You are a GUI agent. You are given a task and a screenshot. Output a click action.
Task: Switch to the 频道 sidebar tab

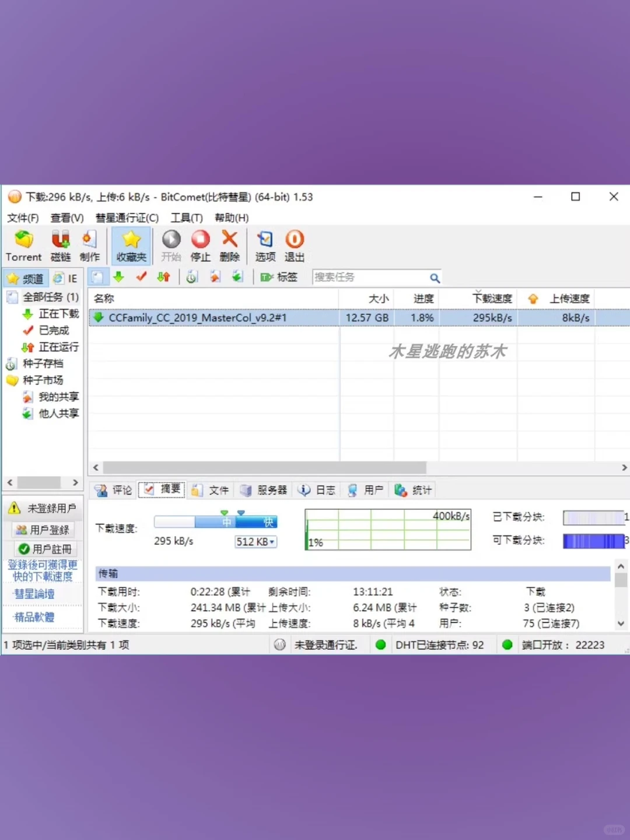(26, 279)
